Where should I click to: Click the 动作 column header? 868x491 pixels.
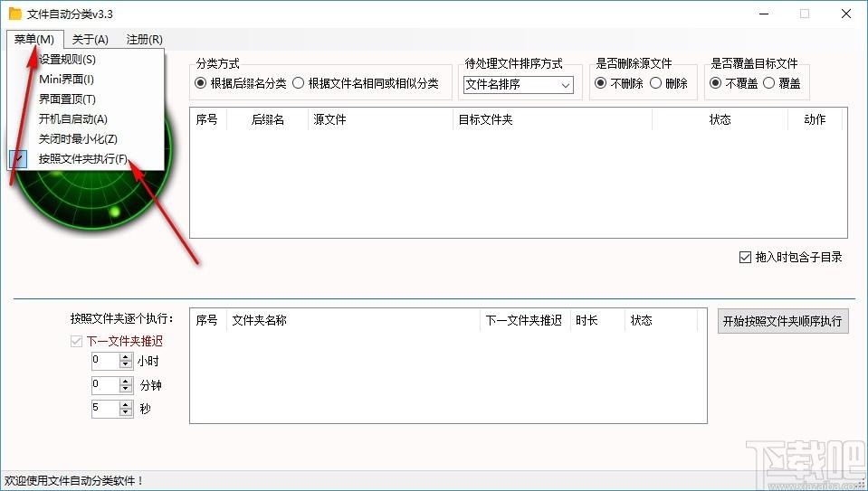[x=815, y=119]
